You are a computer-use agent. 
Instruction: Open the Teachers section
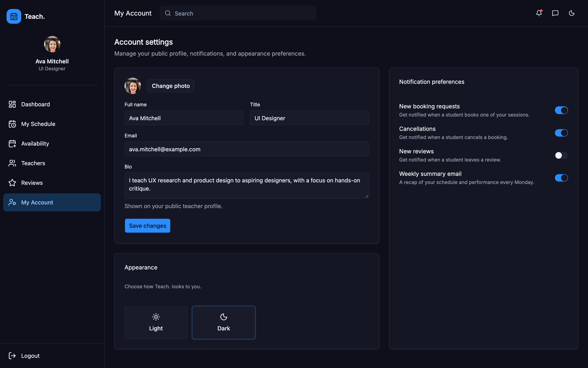click(x=52, y=163)
